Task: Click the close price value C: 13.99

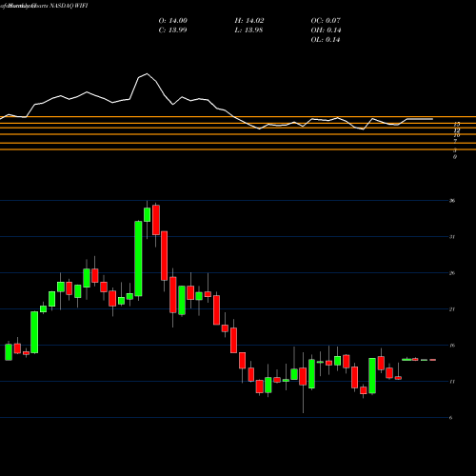Action: pos(173,30)
